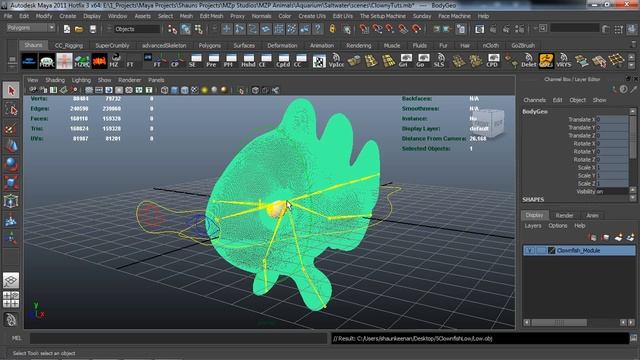
Task: Toggle the Visibility on channel value
Action: pyautogui.click(x=612, y=191)
